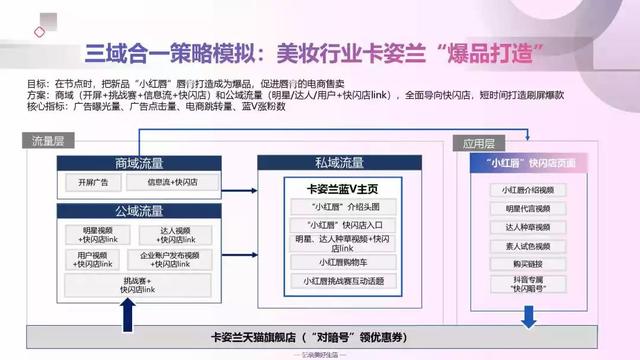
Task: Click the 明星、达人种草视频+快闪店link box
Action: [343, 244]
